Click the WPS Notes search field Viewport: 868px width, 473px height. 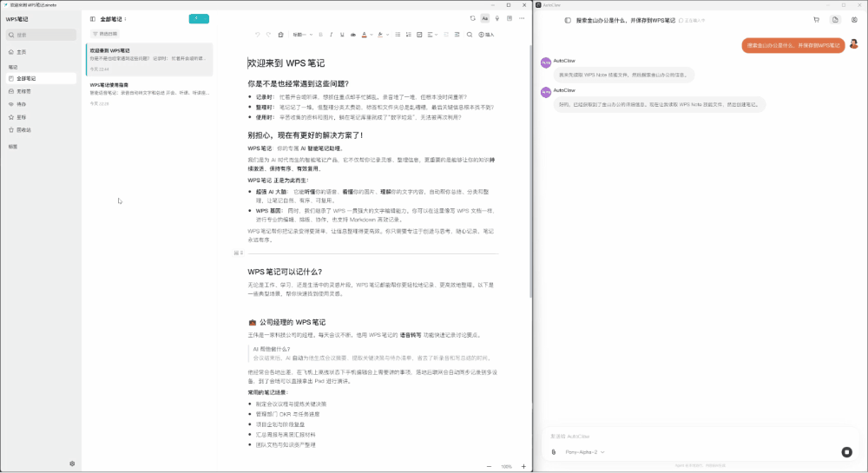(41, 35)
